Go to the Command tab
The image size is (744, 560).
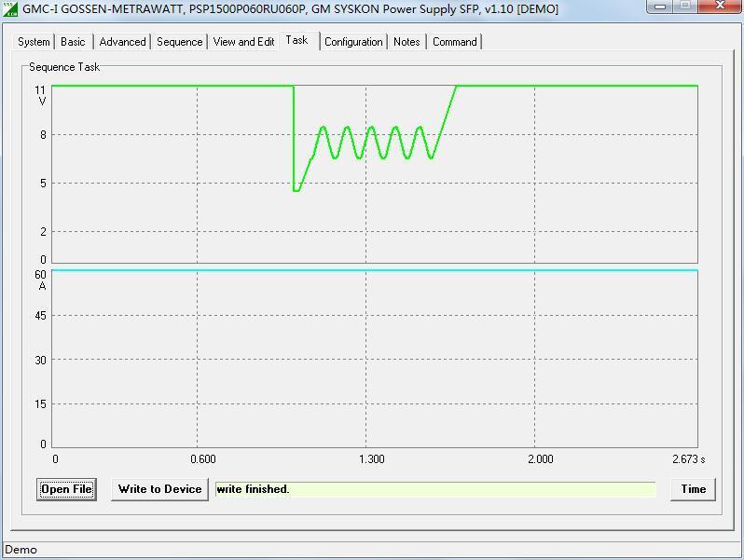pos(454,42)
